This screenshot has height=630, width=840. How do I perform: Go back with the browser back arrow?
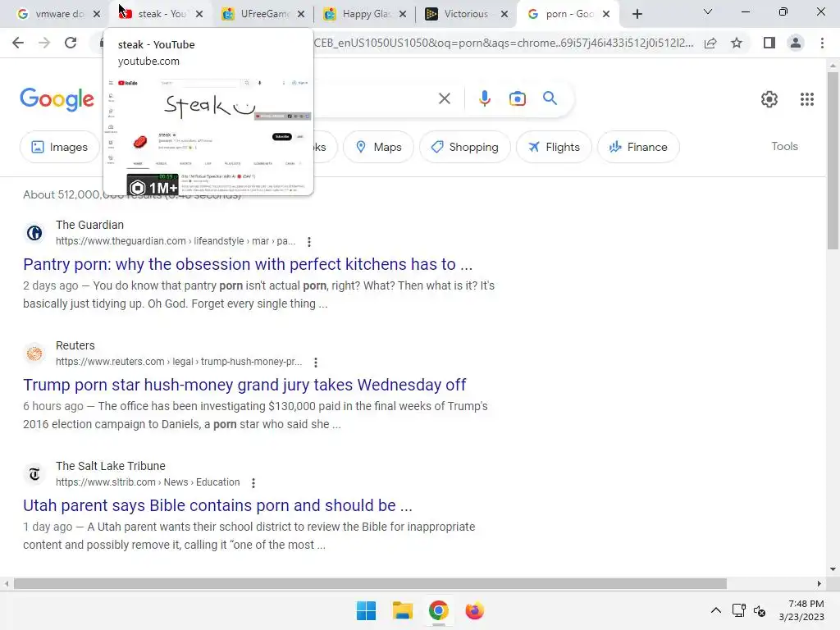point(18,43)
